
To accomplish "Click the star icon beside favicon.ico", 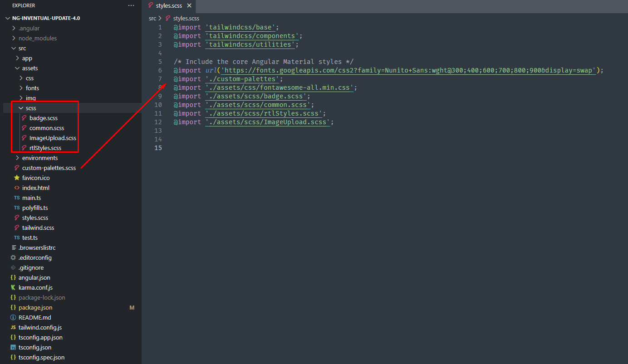I will click(x=17, y=178).
